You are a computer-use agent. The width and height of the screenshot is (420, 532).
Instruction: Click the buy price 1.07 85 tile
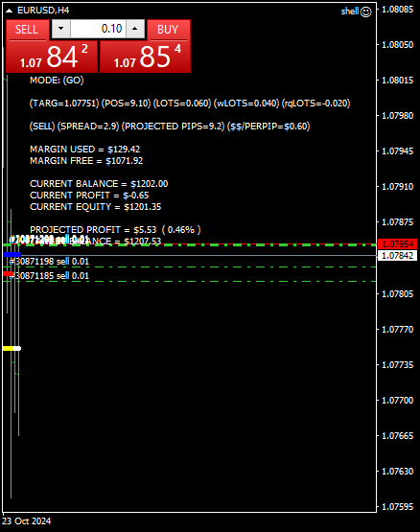click(x=146, y=57)
